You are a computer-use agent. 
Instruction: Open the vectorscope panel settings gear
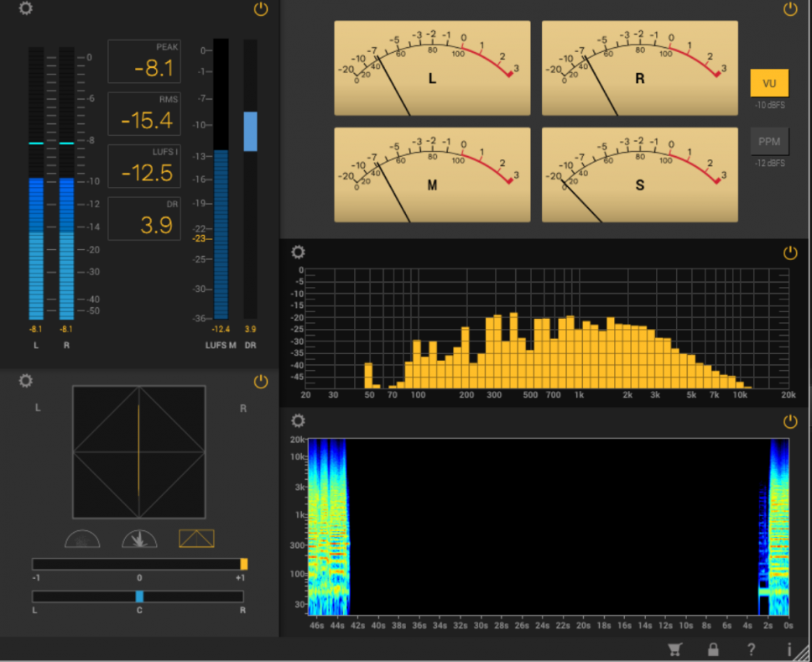[26, 381]
